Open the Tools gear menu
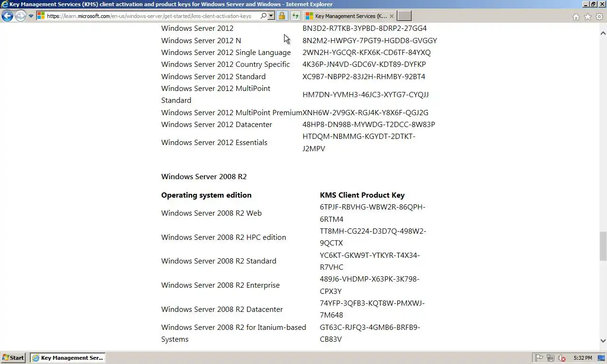Image resolution: width=607 pixels, height=364 pixels. tap(599, 17)
